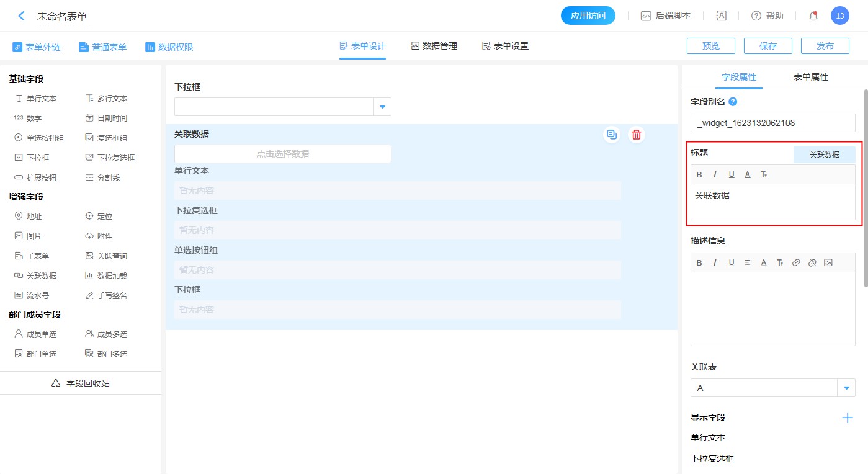Expand the 下拉框 dropdown arrow in the form canvas
Screen dimensions: 868x474
(x=382, y=107)
